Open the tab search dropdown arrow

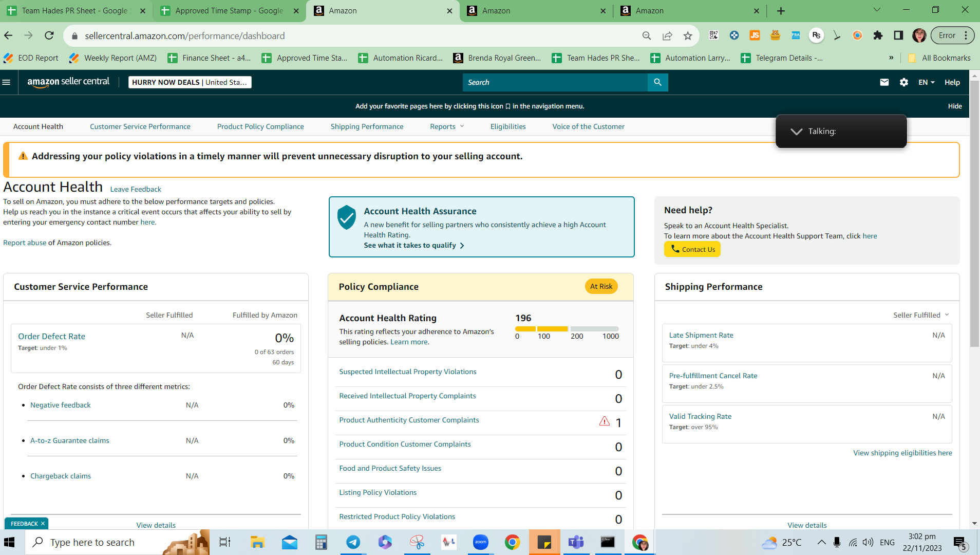pyautogui.click(x=877, y=10)
